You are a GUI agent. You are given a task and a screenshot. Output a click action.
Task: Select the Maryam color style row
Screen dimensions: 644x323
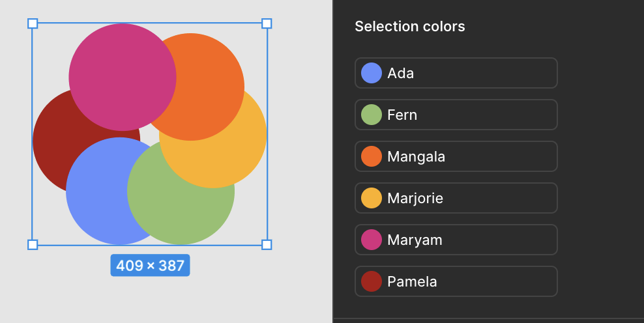[456, 240]
